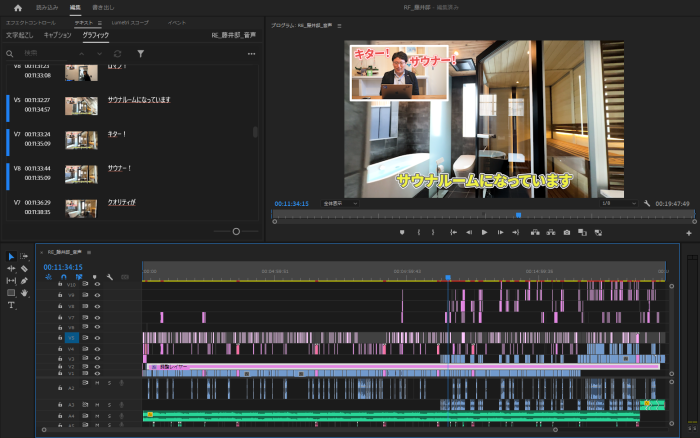The image size is (700, 438).
Task: Open the 書き出し workspace tab
Action: point(104,7)
